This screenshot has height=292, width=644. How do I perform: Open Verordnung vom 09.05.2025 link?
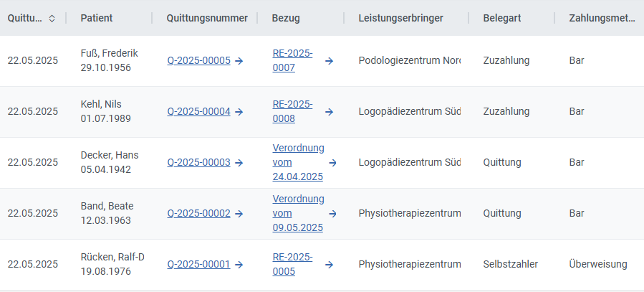coord(298,214)
